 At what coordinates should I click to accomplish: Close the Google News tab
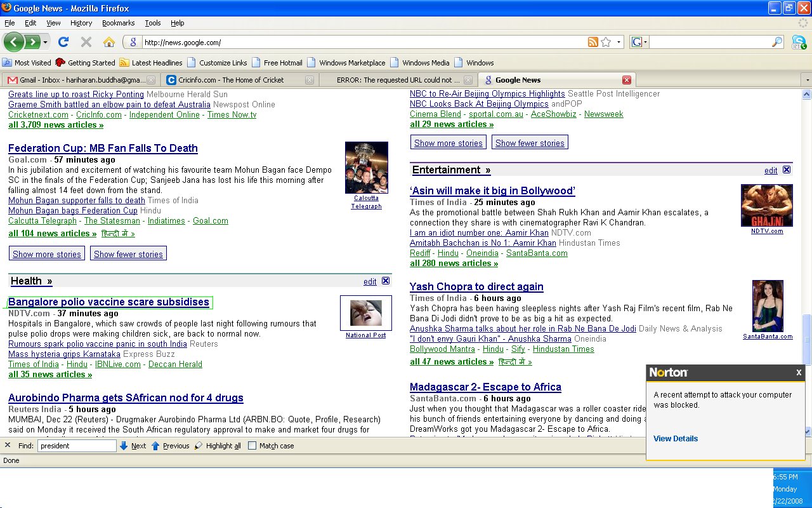627,80
